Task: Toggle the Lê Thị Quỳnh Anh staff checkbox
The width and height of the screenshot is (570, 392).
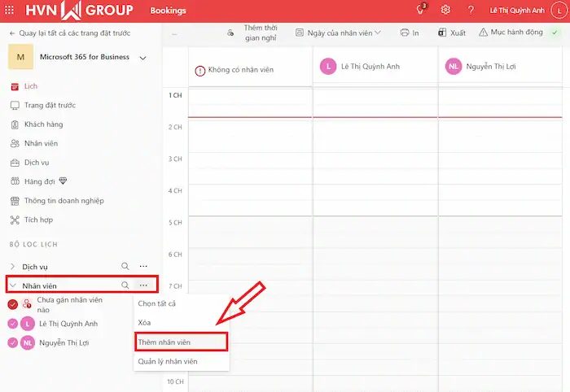Action: tap(12, 324)
